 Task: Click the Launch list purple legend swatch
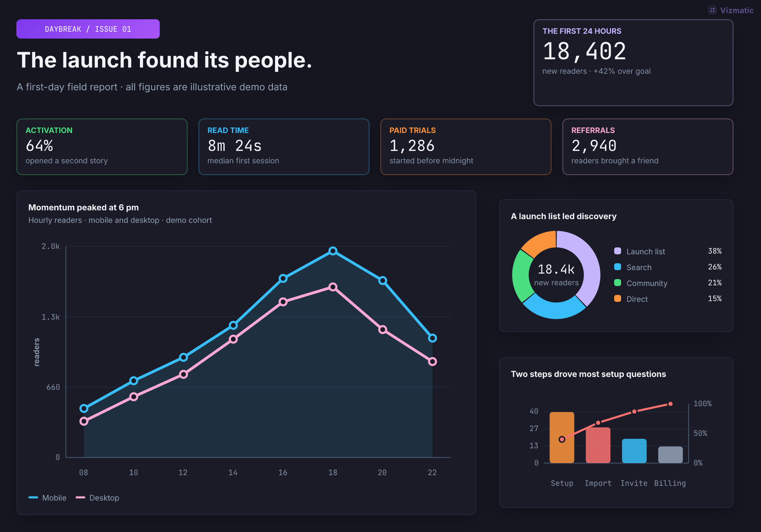point(618,251)
